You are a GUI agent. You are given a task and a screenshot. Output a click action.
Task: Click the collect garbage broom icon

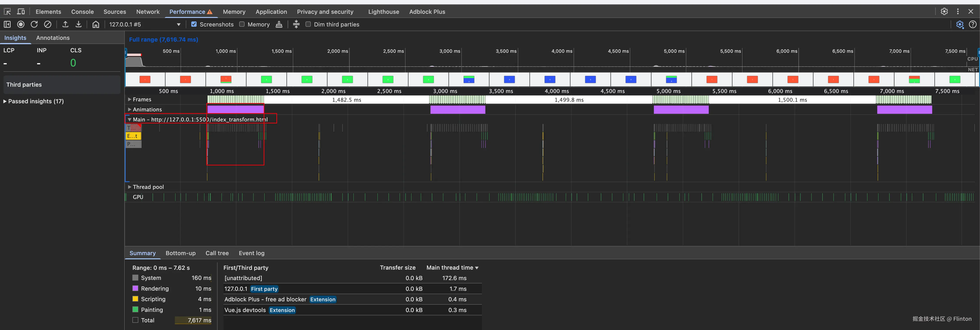[279, 24]
